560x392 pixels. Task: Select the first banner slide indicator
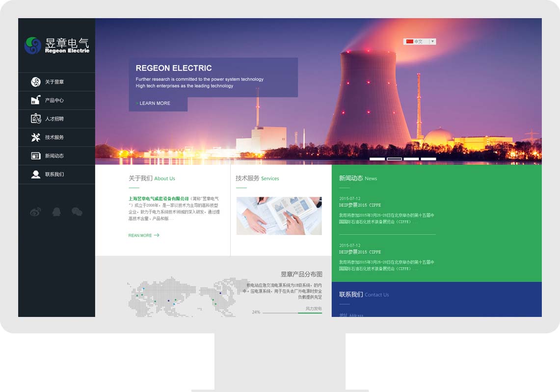tap(377, 159)
